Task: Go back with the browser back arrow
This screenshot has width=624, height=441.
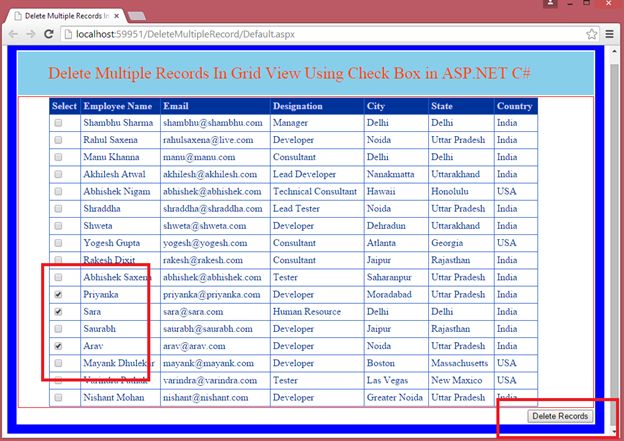Action: pos(13,34)
